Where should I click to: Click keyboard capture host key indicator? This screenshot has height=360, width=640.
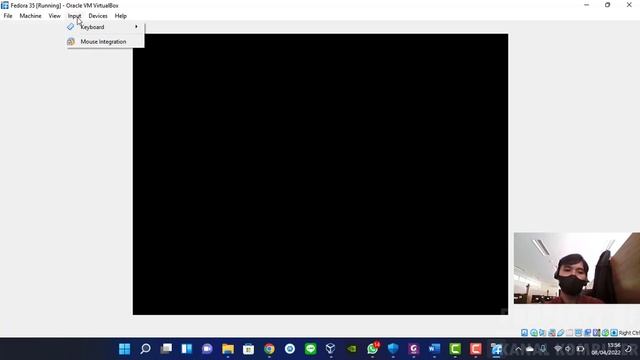614,333
